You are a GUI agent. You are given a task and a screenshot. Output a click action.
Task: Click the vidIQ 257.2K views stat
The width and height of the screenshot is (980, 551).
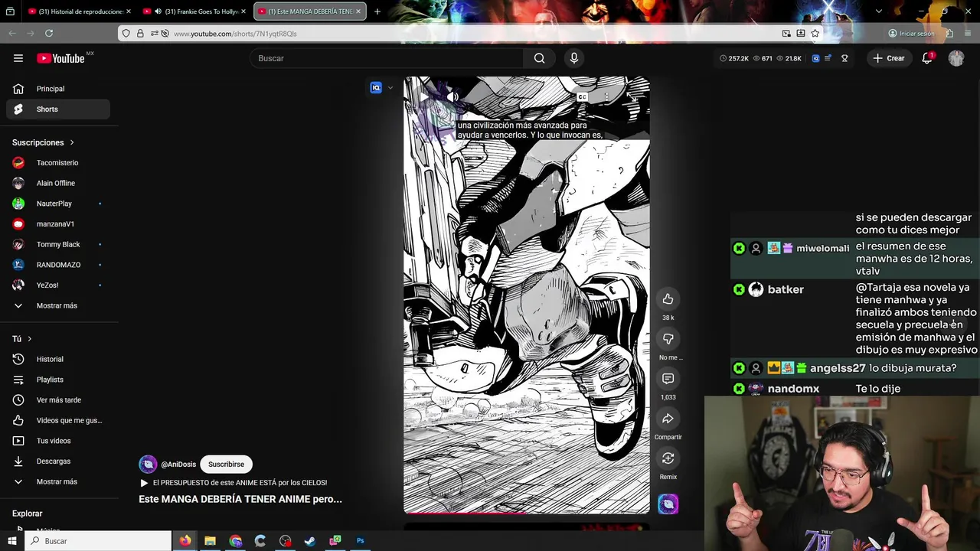(734, 58)
